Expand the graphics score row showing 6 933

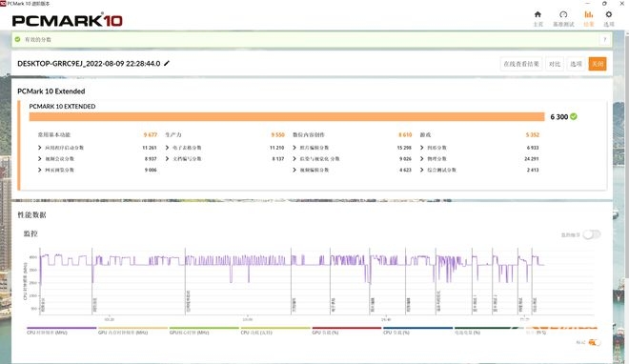pyautogui.click(x=479, y=148)
